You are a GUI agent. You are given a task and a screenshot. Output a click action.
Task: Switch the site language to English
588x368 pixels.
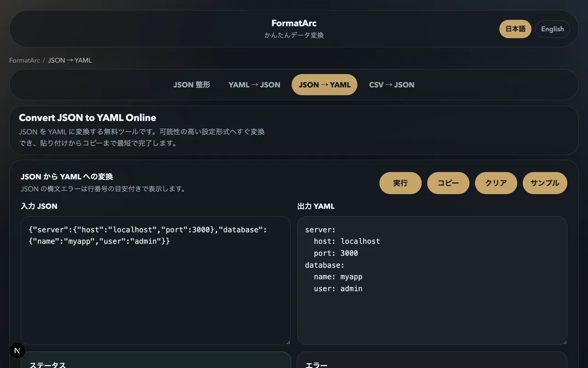coord(552,29)
